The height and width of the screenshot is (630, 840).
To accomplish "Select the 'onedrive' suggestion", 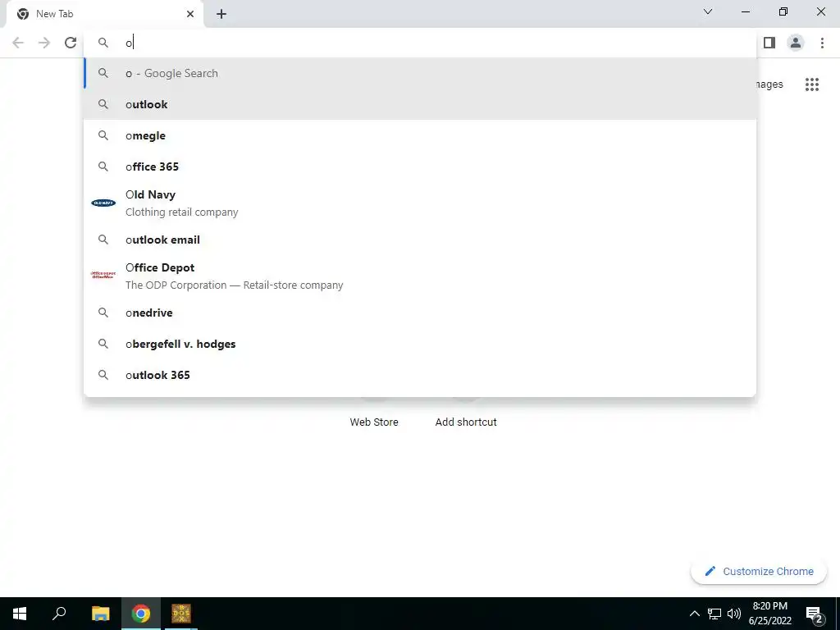I will [420, 313].
